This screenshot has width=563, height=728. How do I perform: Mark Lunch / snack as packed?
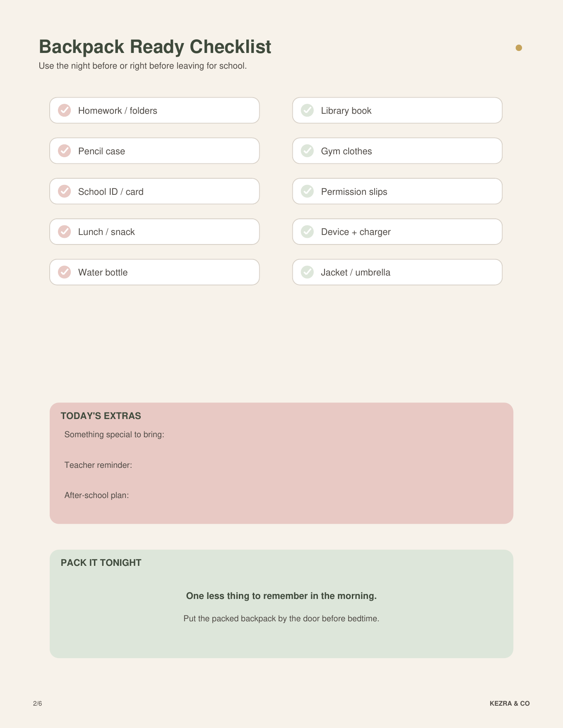click(x=64, y=232)
